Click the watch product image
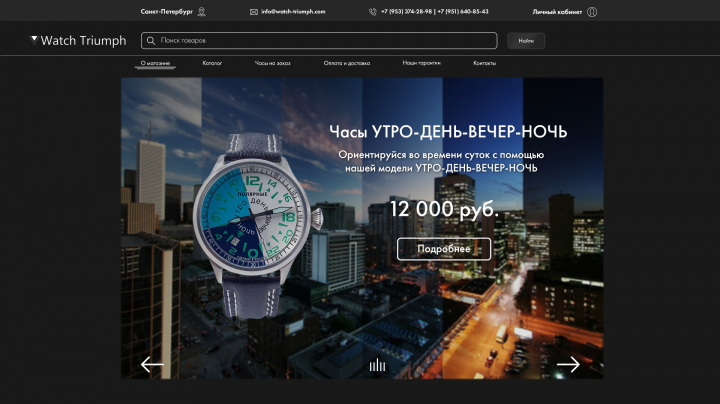 point(257,225)
